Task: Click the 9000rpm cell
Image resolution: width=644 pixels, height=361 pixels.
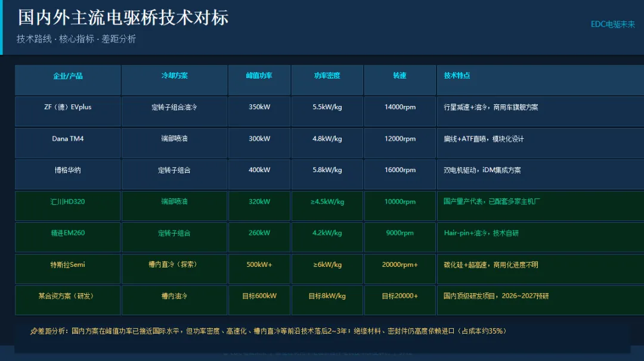Action: tap(400, 237)
